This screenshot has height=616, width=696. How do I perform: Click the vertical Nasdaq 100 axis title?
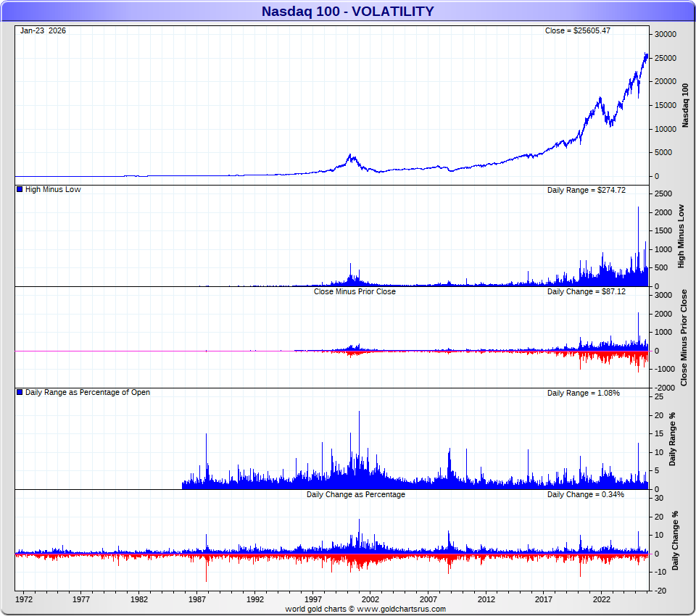[x=685, y=106]
